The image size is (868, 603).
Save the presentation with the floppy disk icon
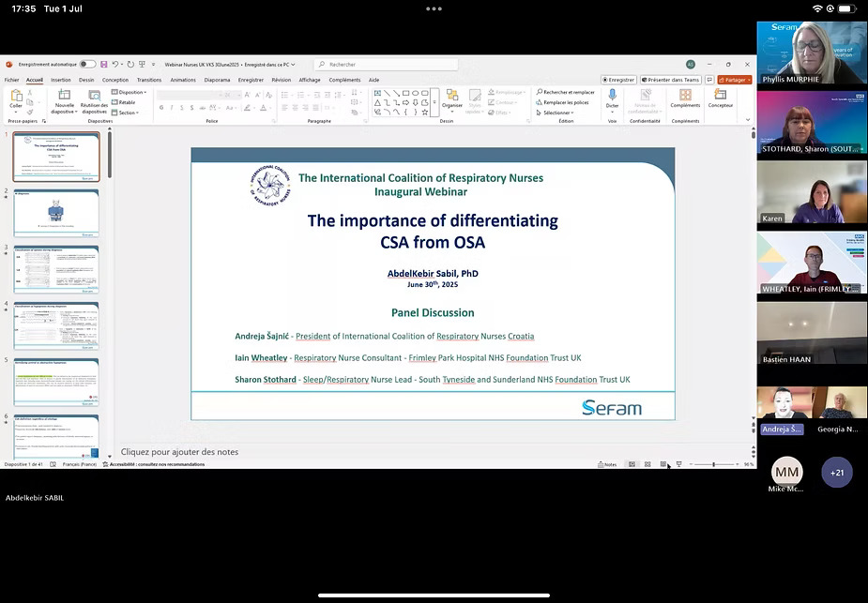coord(104,65)
